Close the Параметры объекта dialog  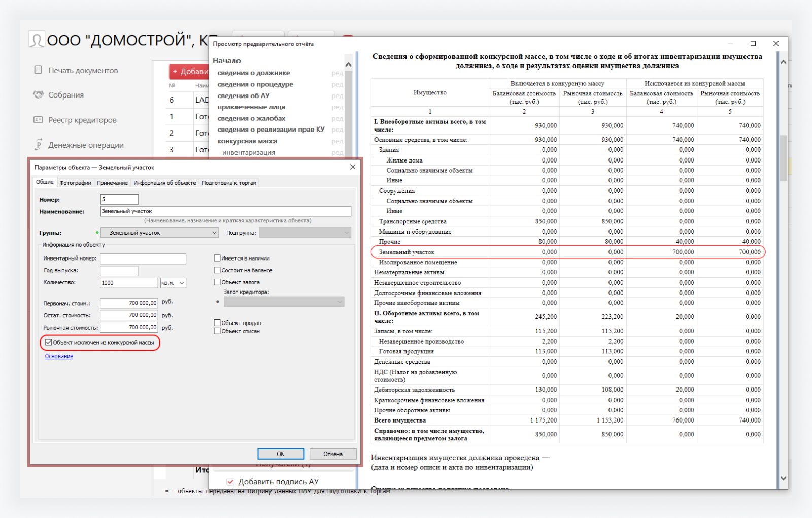(353, 167)
